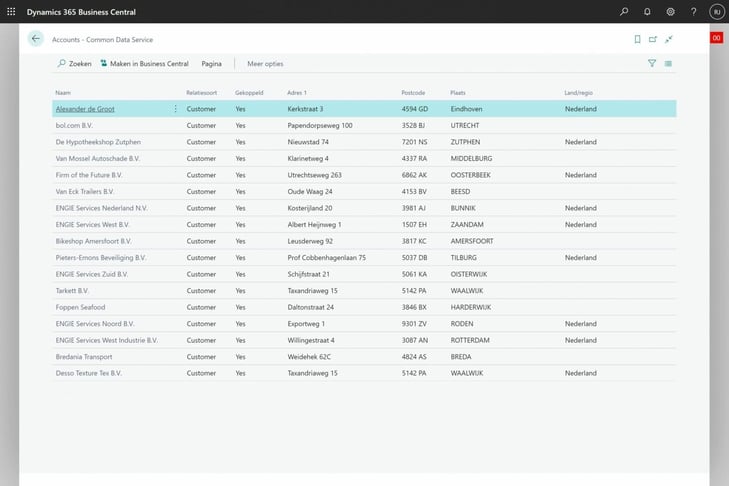The image size is (729, 486).
Task: Bookmark this page icon
Action: tap(637, 40)
